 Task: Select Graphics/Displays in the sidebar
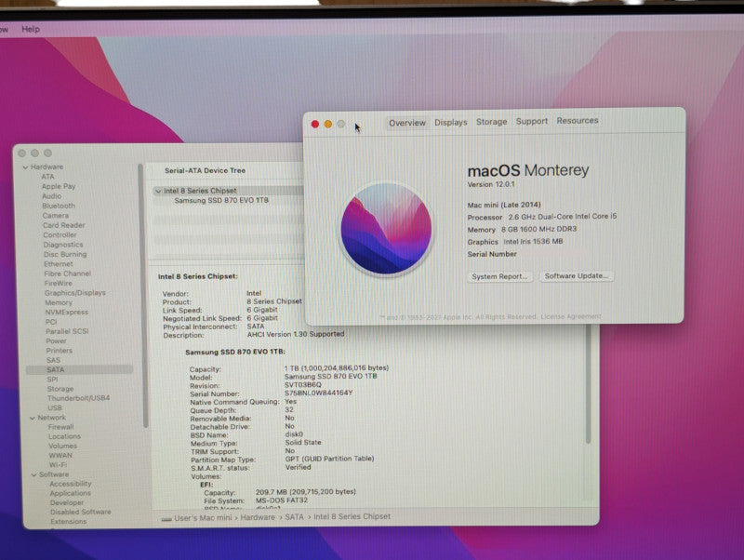coord(75,293)
